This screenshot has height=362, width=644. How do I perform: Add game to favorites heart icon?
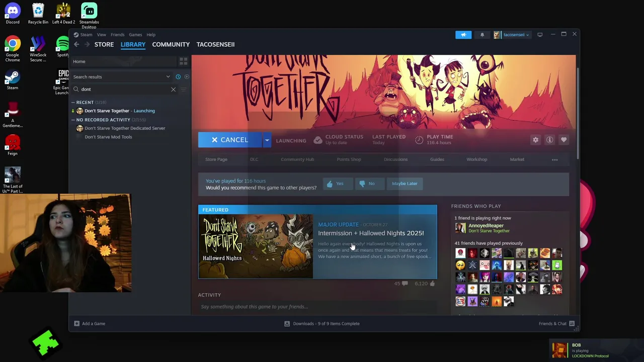click(x=563, y=140)
